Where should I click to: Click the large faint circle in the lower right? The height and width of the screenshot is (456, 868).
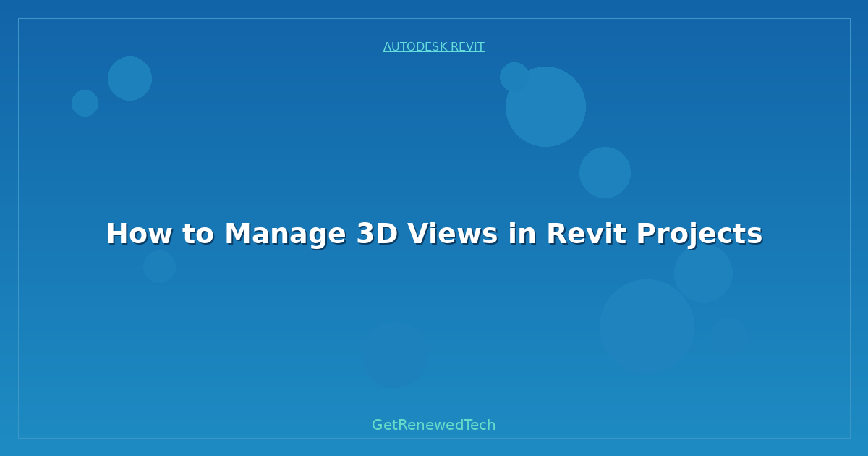[647, 327]
